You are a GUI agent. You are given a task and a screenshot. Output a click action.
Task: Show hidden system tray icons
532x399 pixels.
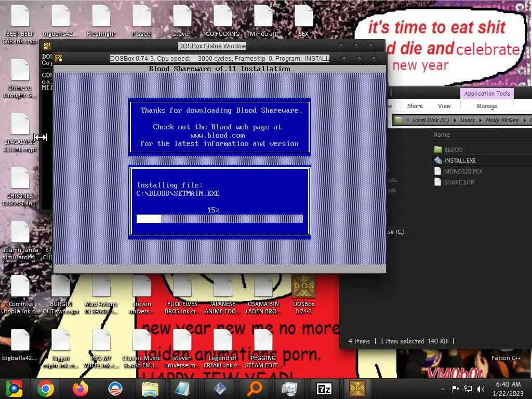point(443,389)
